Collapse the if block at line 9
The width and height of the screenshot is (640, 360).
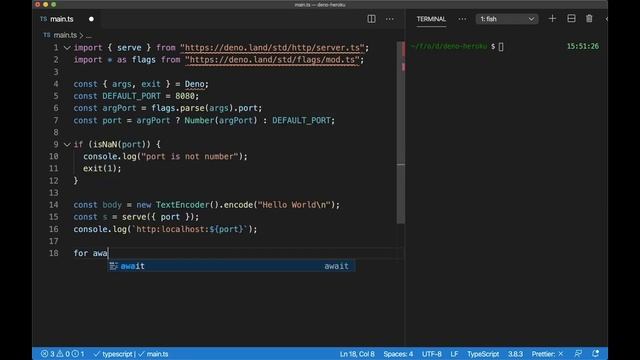tap(67, 144)
